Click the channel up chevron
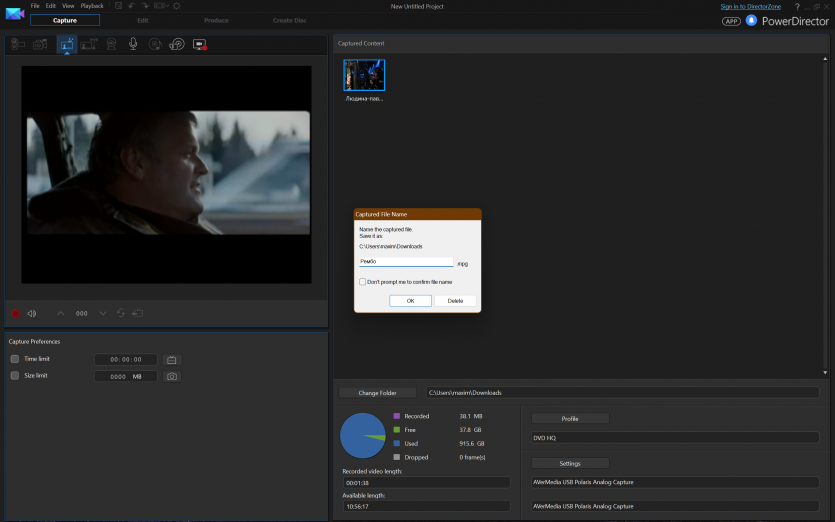Image resolution: width=835 pixels, height=522 pixels. tap(60, 313)
